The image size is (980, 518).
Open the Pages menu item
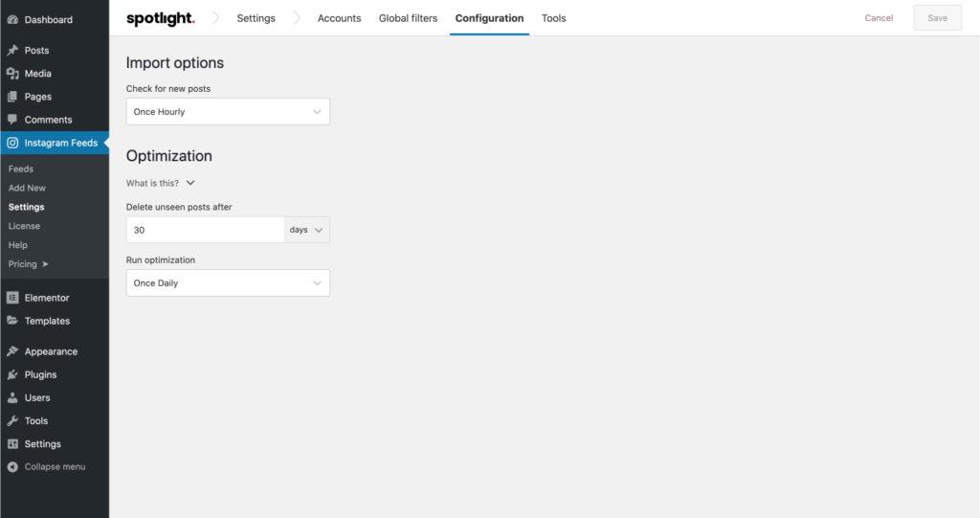point(55,97)
